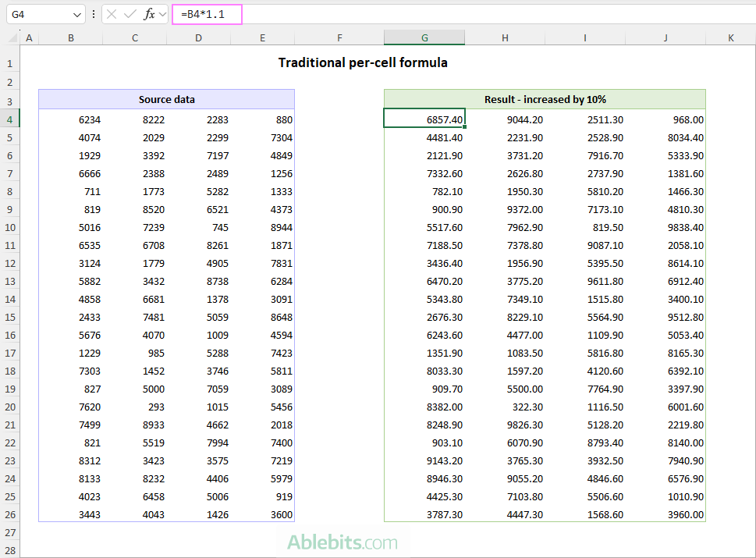
Task: Click row 26 header
Action: point(10,514)
